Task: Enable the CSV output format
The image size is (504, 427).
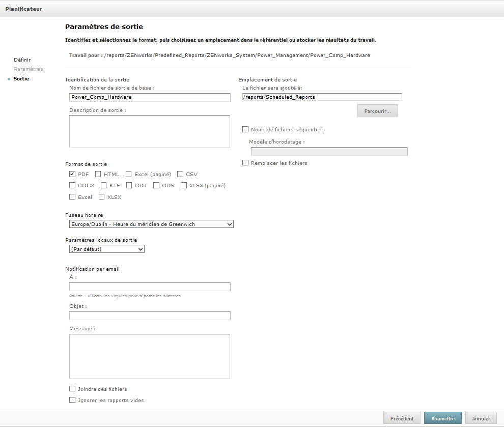Action: click(x=180, y=174)
